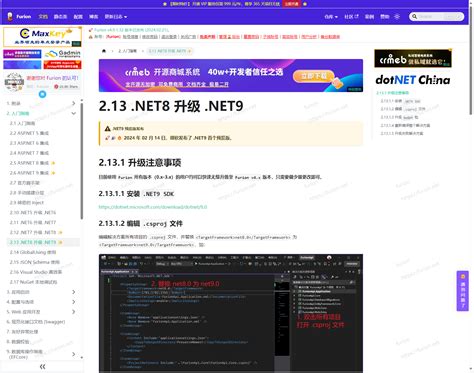Open the 文档 navbar item
Viewport: 474px width, 373px height.
43,16
